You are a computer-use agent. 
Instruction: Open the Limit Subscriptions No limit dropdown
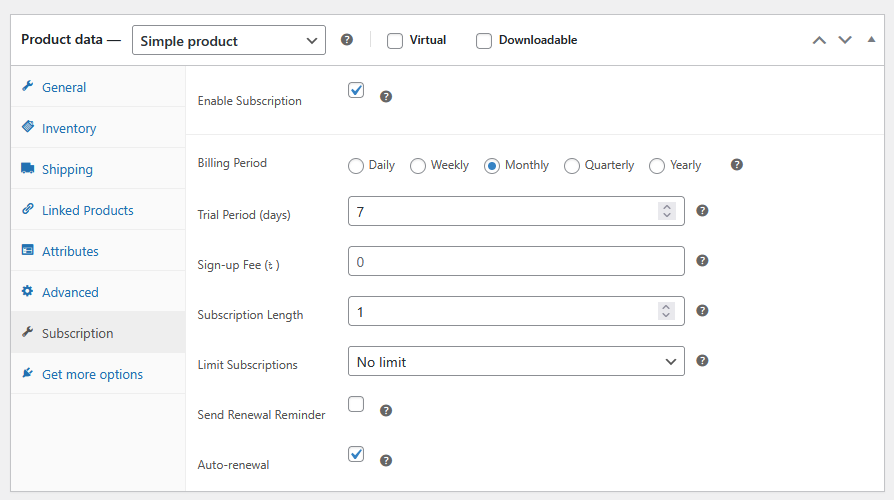[x=516, y=361]
